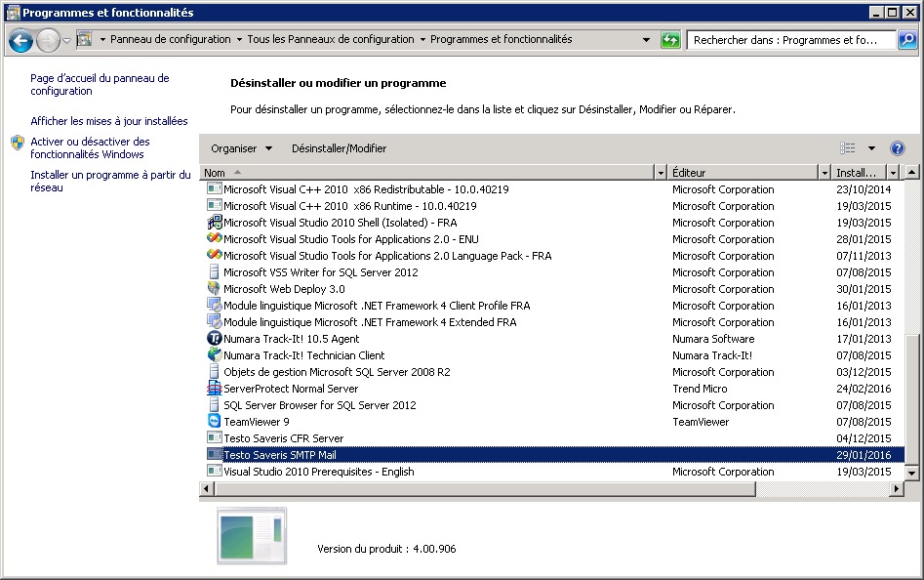Screen dimensions: 924x580
Task: Click the blue help question mark icon
Action: [897, 148]
